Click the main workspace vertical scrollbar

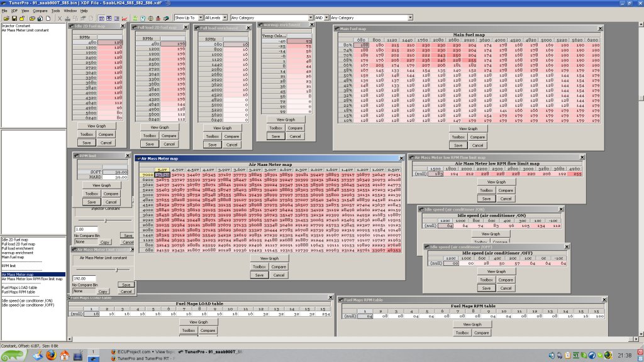(x=641, y=179)
